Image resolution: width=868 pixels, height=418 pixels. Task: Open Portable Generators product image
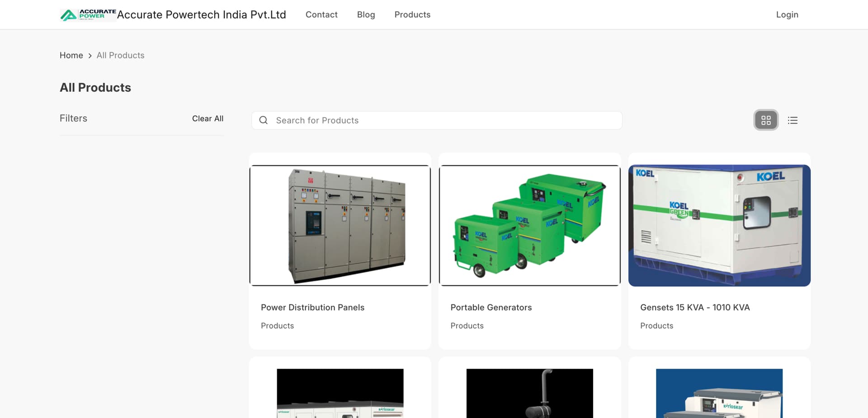[x=530, y=225]
